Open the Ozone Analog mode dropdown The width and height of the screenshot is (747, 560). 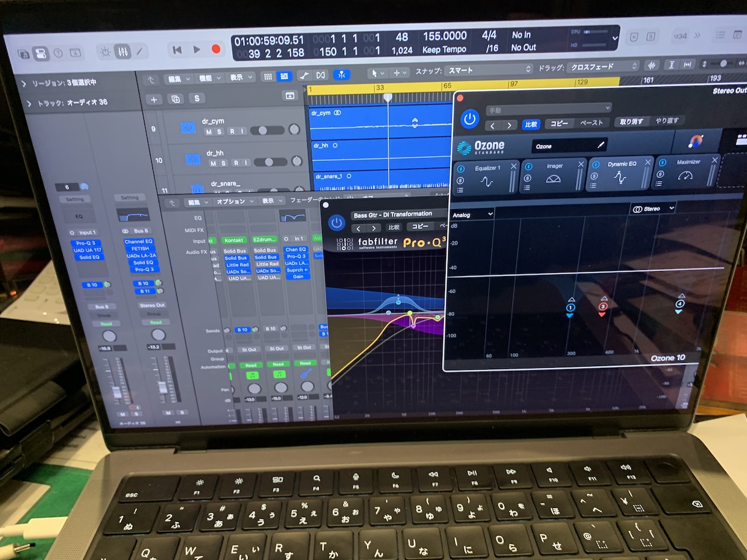coord(472,215)
